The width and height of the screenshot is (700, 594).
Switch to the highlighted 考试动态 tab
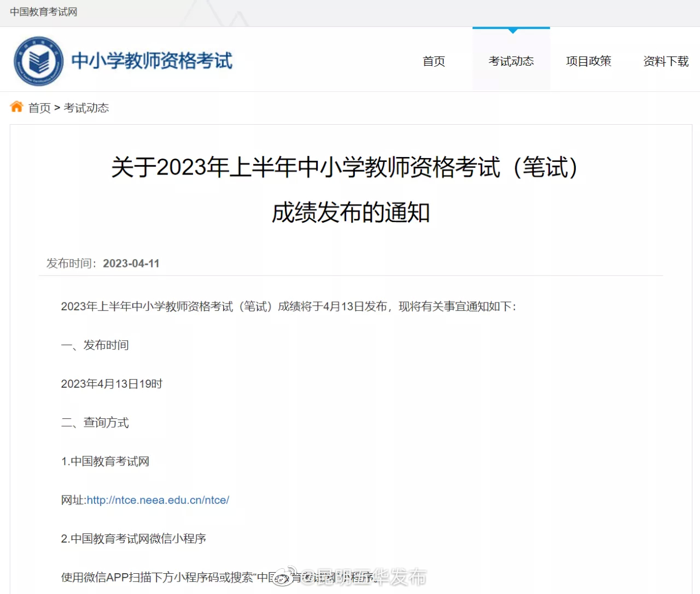coord(511,61)
